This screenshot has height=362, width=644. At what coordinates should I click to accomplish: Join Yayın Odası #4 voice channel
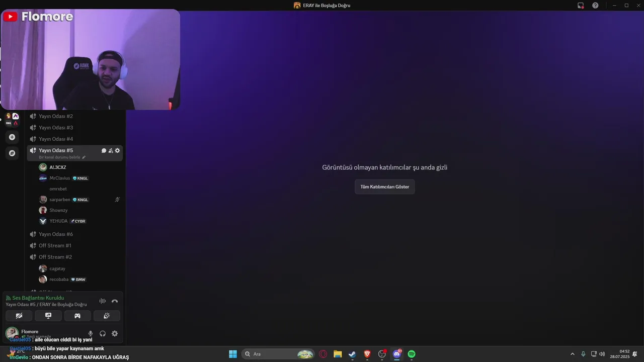point(56,139)
